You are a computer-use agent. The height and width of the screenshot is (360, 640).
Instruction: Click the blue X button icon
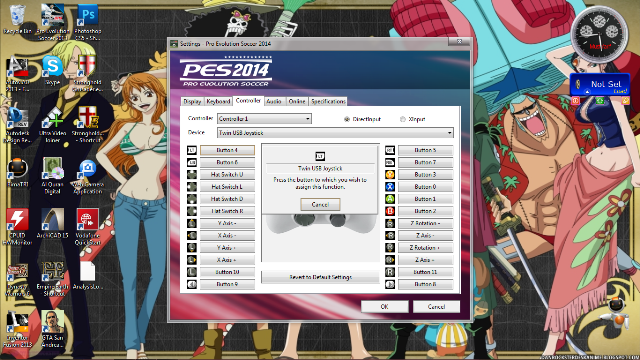[390, 187]
